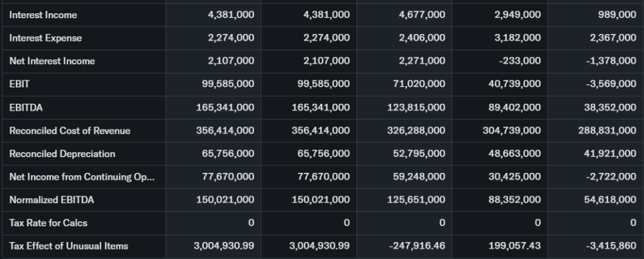Select the EBITDA value 89,402,000
The height and width of the screenshot is (259, 644).
515,107
